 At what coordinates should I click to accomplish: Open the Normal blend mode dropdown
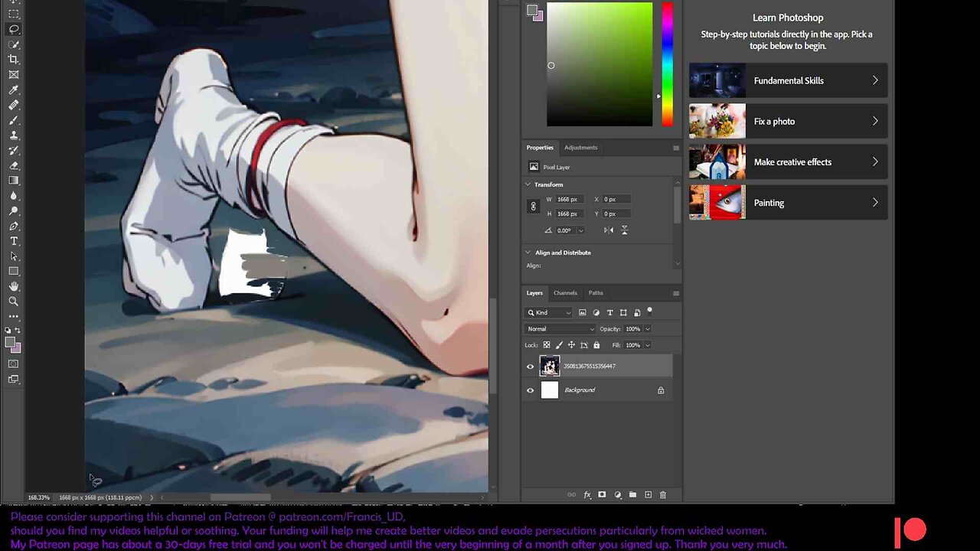pos(560,329)
